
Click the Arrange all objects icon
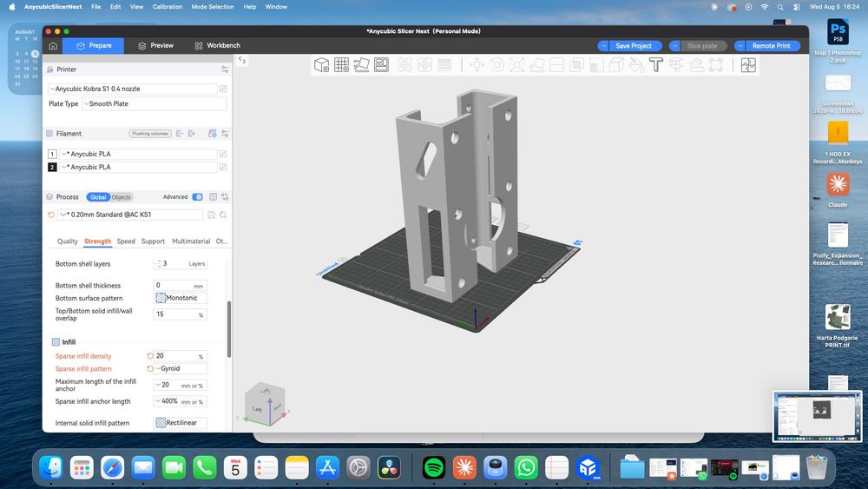[381, 65]
